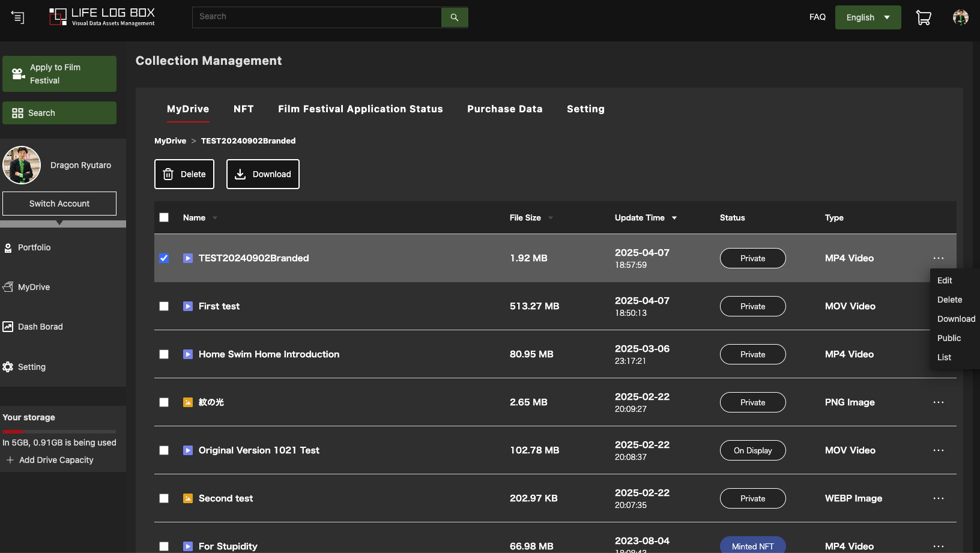Image resolution: width=980 pixels, height=553 pixels.
Task: Switch to the NFT tab
Action: click(x=243, y=109)
